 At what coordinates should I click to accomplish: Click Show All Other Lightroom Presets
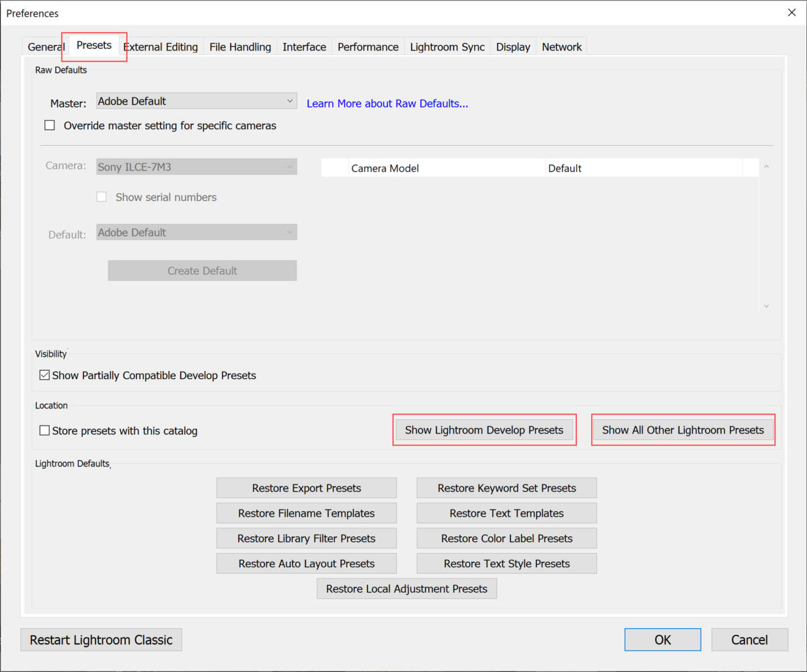[683, 429]
